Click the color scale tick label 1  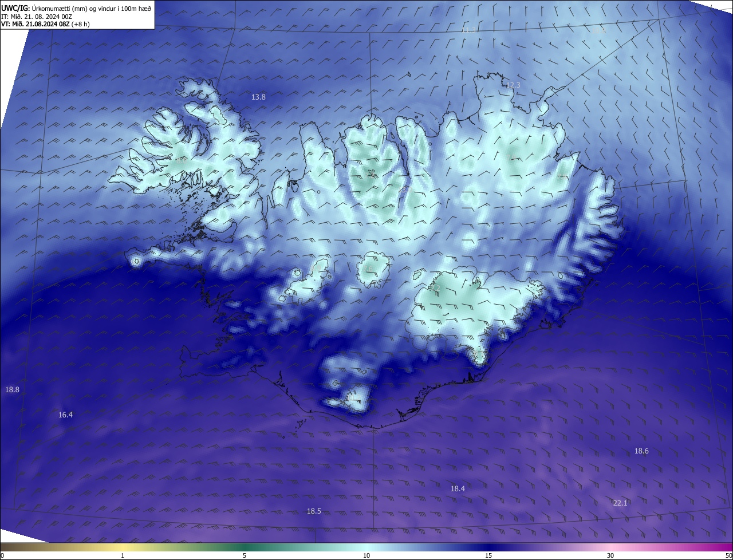123,555
